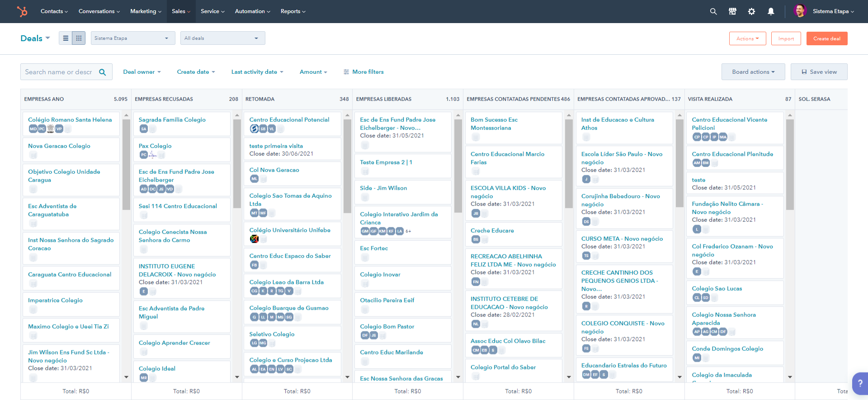Open the Pax Colegio deal
The height and width of the screenshot is (400, 868).
(x=155, y=146)
